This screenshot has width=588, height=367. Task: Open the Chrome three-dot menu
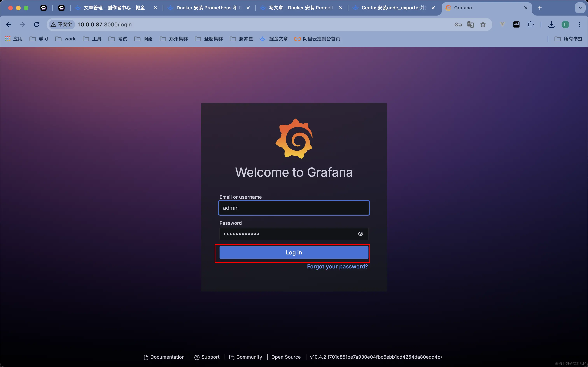tap(579, 24)
